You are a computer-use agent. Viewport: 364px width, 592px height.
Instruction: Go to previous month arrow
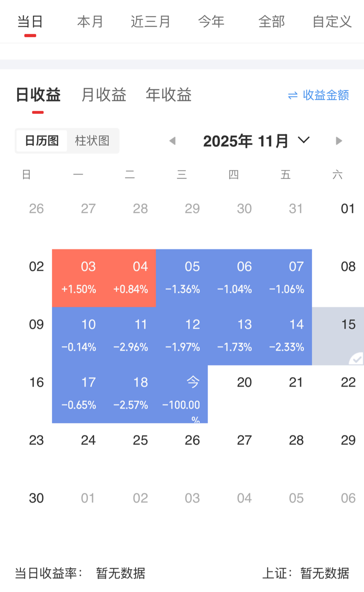[173, 141]
